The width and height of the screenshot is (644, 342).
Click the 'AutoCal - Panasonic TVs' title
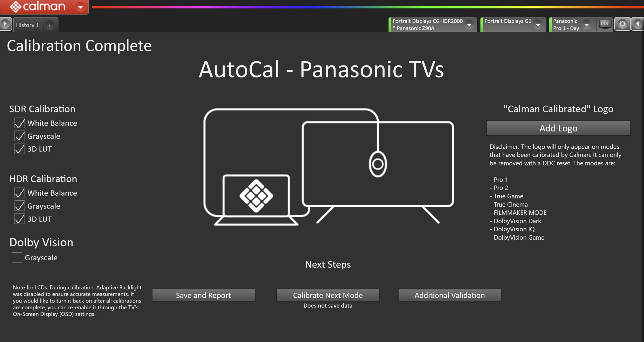click(321, 70)
